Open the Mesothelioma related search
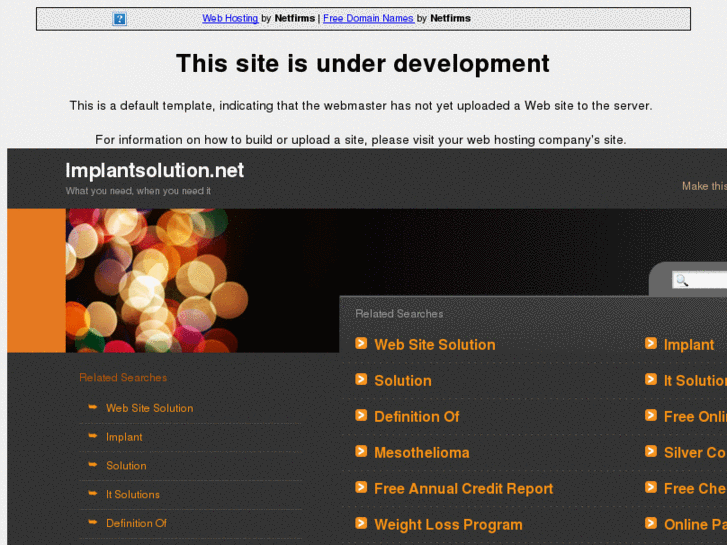This screenshot has height=545, width=727. tap(422, 453)
